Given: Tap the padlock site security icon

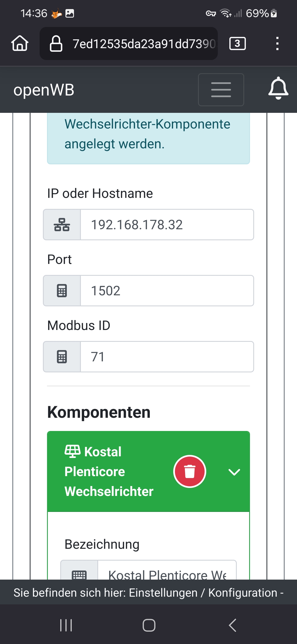Looking at the screenshot, I should (x=56, y=43).
